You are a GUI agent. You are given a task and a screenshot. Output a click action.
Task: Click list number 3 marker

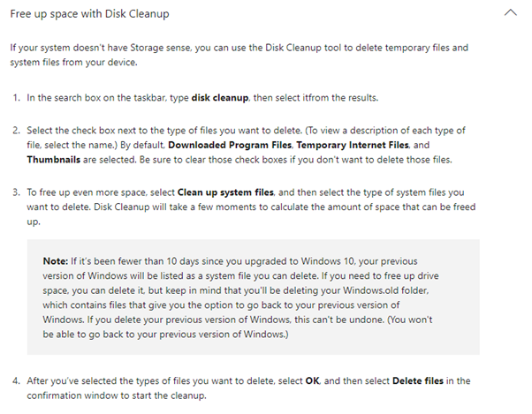point(17,192)
